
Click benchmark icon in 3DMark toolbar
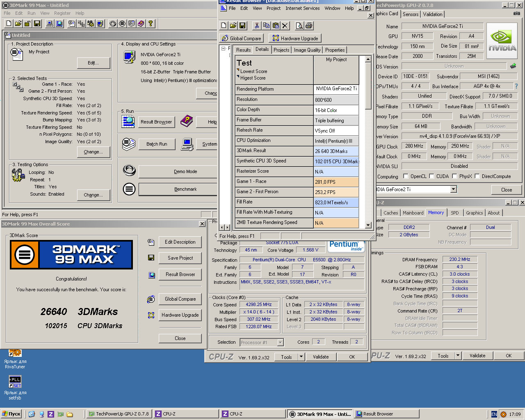122,23
